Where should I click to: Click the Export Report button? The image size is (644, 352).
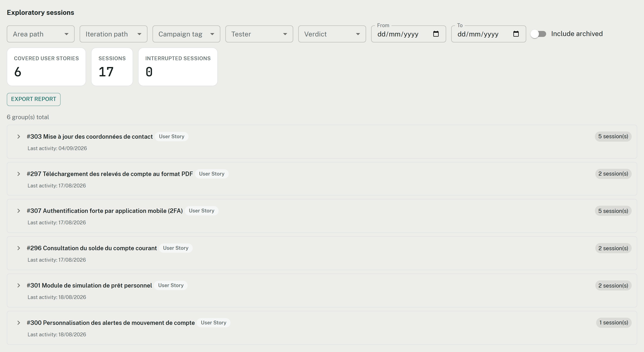tap(33, 99)
